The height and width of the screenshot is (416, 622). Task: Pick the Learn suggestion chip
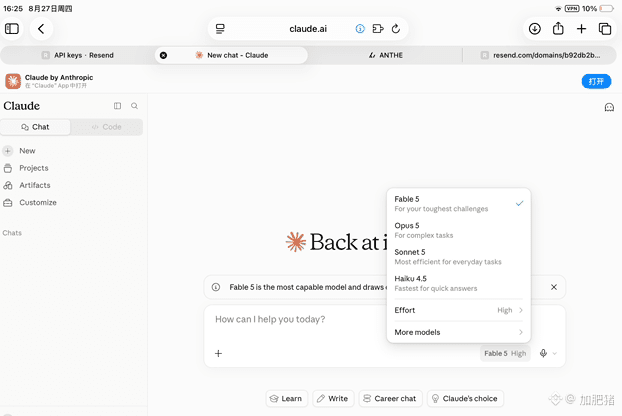(x=286, y=399)
